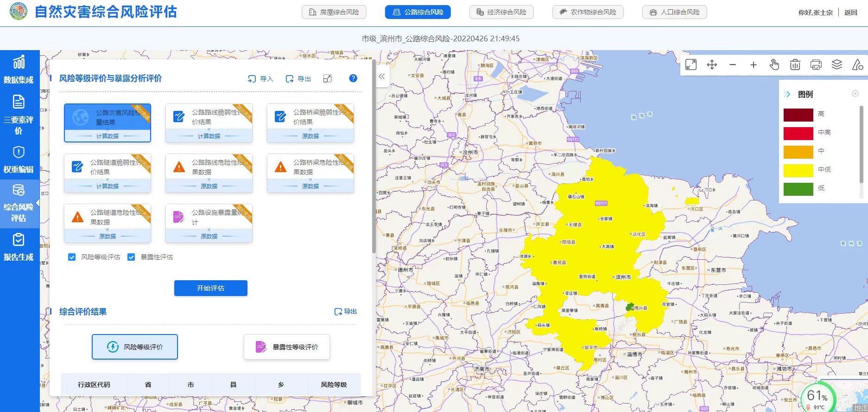Switch to 房屋综合风险 tab
The width and height of the screenshot is (868, 412).
click(x=334, y=12)
